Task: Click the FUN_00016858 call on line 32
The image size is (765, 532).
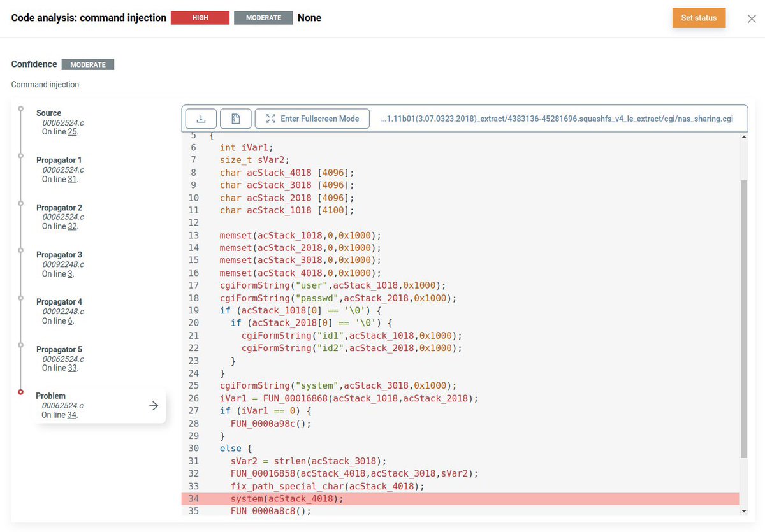Action: click(354, 473)
